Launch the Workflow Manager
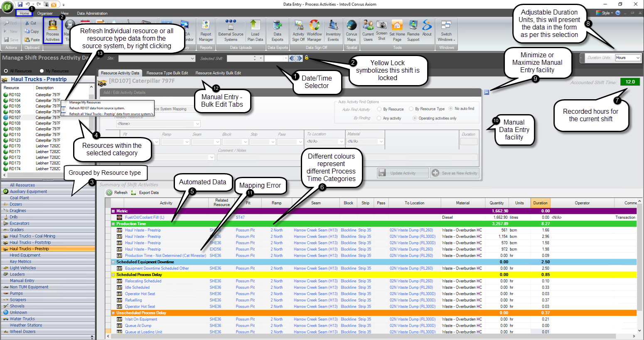Image resolution: width=644 pixels, height=340 pixels. (314, 30)
